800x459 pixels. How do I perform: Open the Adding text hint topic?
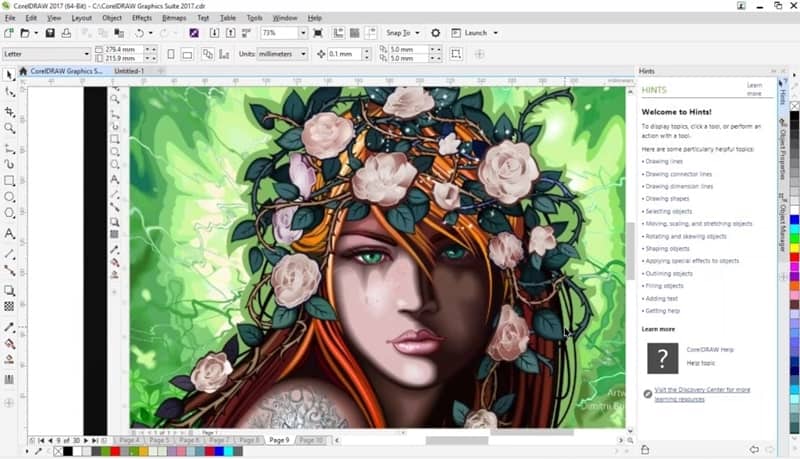(x=662, y=298)
